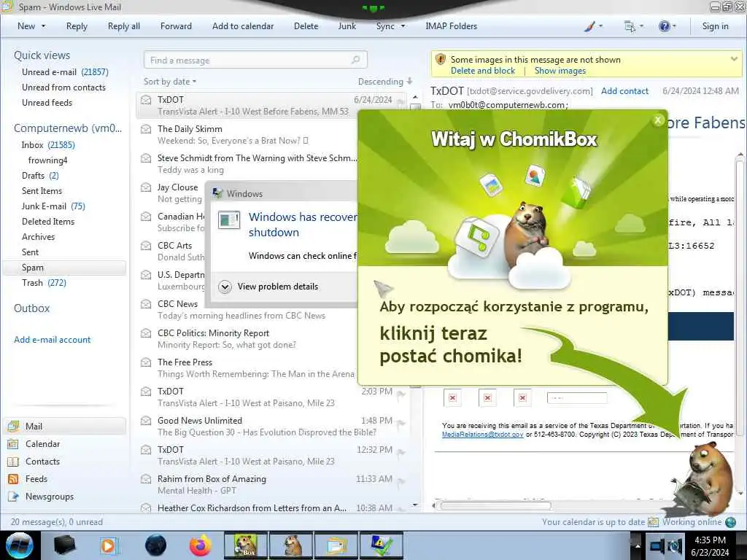Open the Windows Live Mail taskbar button
This screenshot has height=560, width=747.
pos(336,545)
